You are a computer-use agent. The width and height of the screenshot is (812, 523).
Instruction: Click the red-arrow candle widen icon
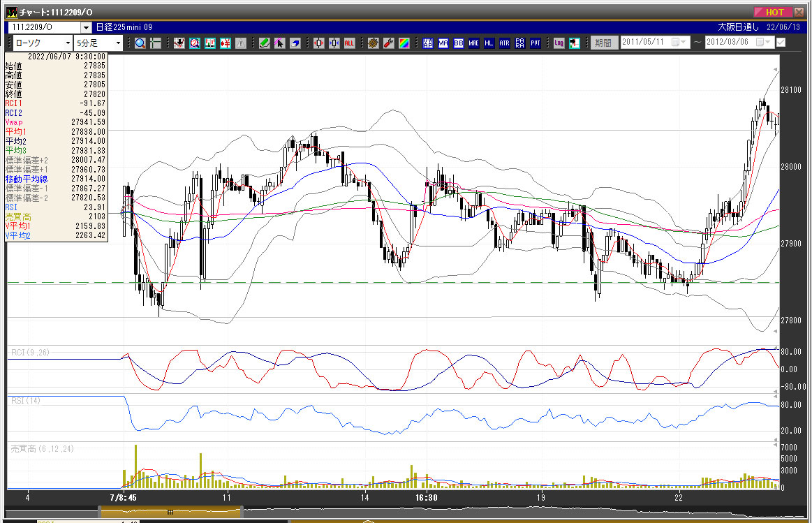click(319, 43)
